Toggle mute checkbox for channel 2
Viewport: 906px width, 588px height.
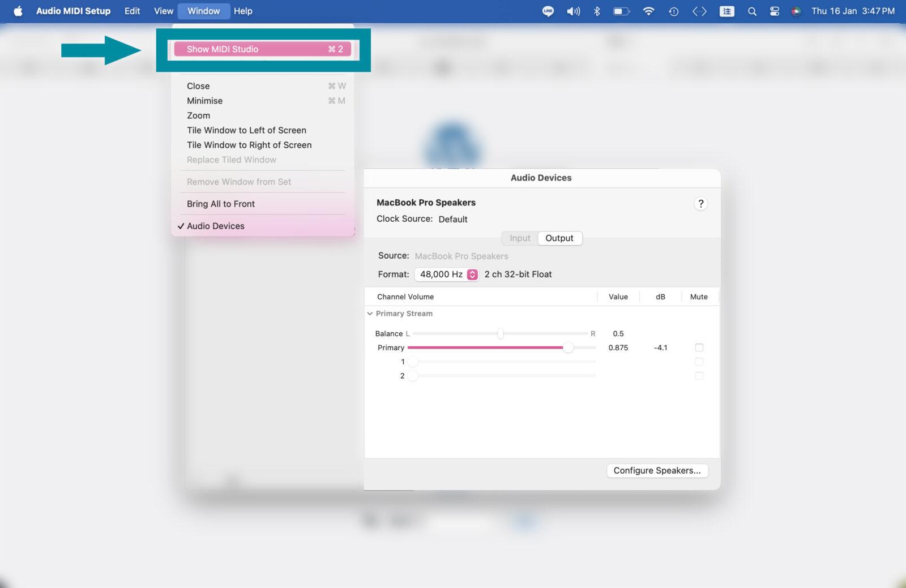tap(699, 376)
